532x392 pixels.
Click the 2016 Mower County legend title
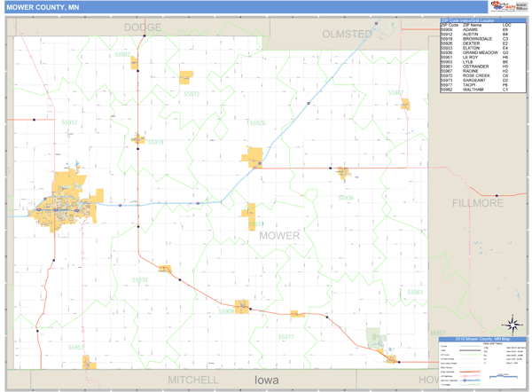(483, 340)
